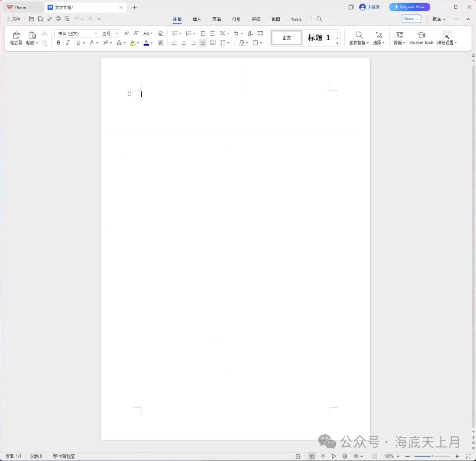Open the font size dropdown 五号

[x=110, y=33]
